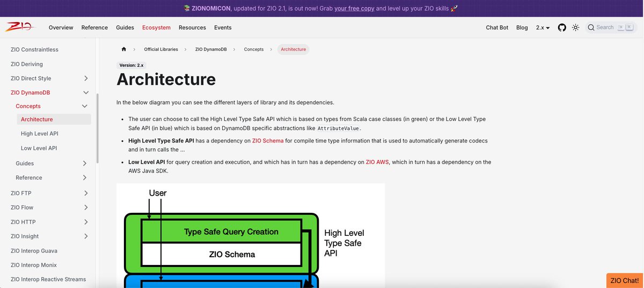Open the 2.x version dropdown
The width and height of the screenshot is (644, 288).
[543, 27]
